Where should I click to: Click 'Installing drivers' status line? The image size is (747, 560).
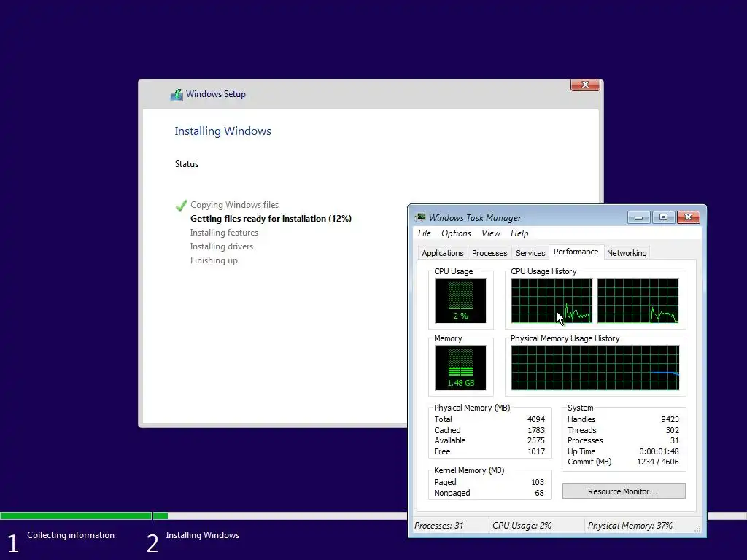[x=222, y=246]
